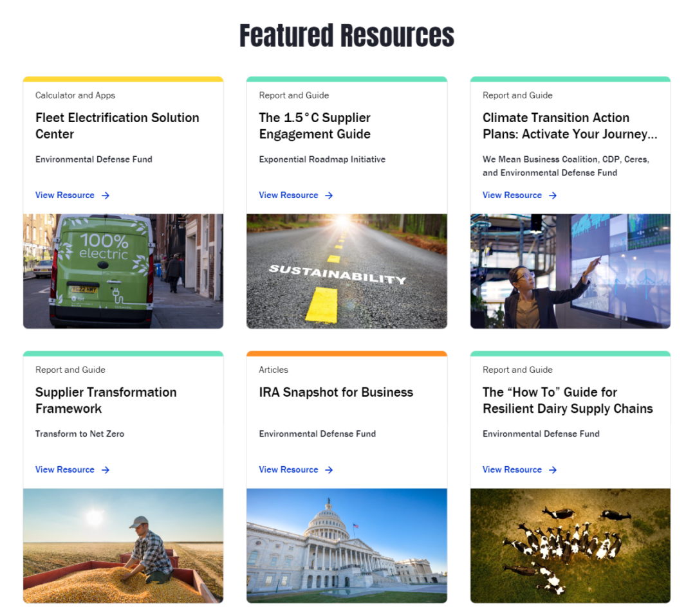Click arrow icon on IRA Snapshot card
This screenshot has height=616, width=695.
329,470
